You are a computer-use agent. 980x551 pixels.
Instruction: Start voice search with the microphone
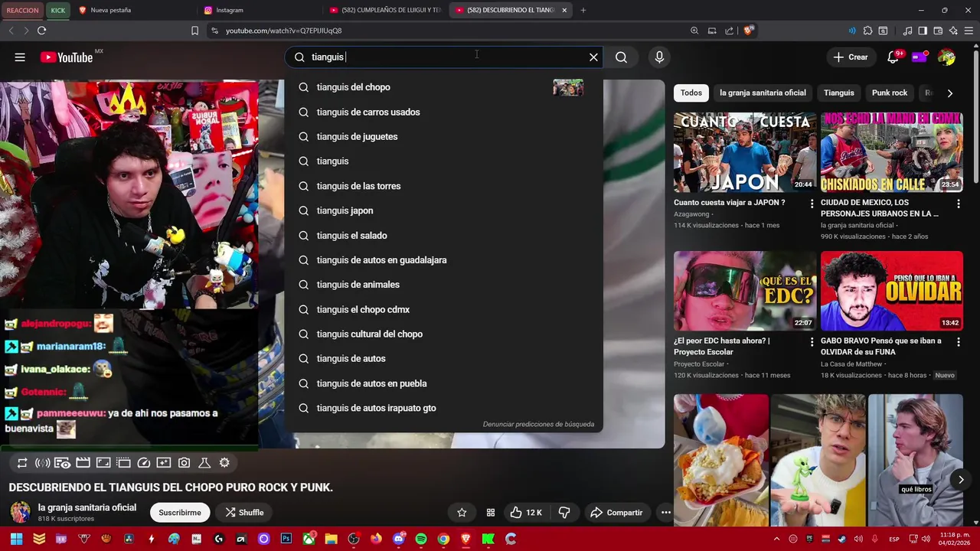coord(659,57)
